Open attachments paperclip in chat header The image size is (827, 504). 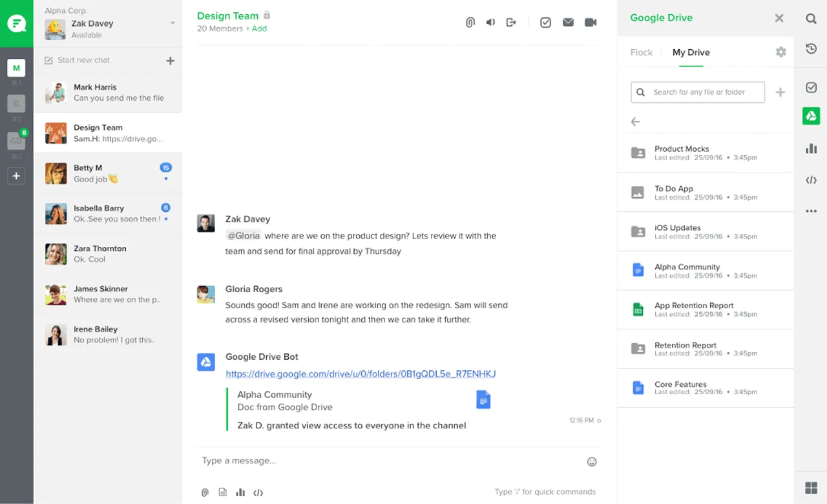pyautogui.click(x=470, y=23)
